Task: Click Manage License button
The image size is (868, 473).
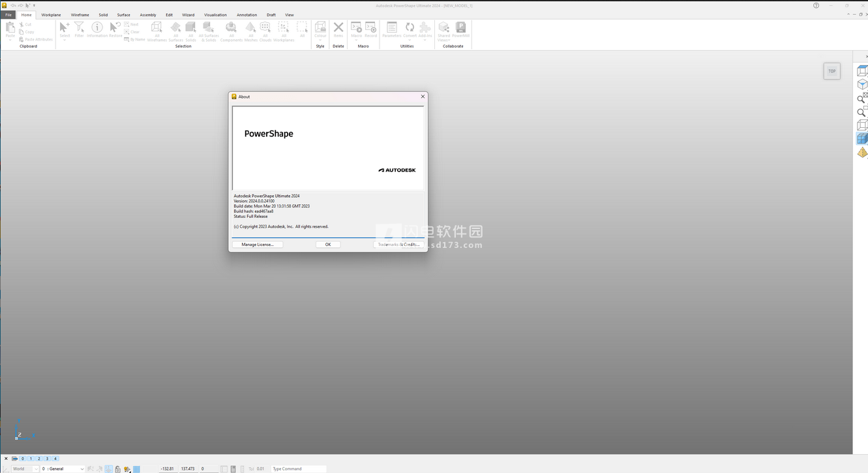Action: [x=258, y=245]
